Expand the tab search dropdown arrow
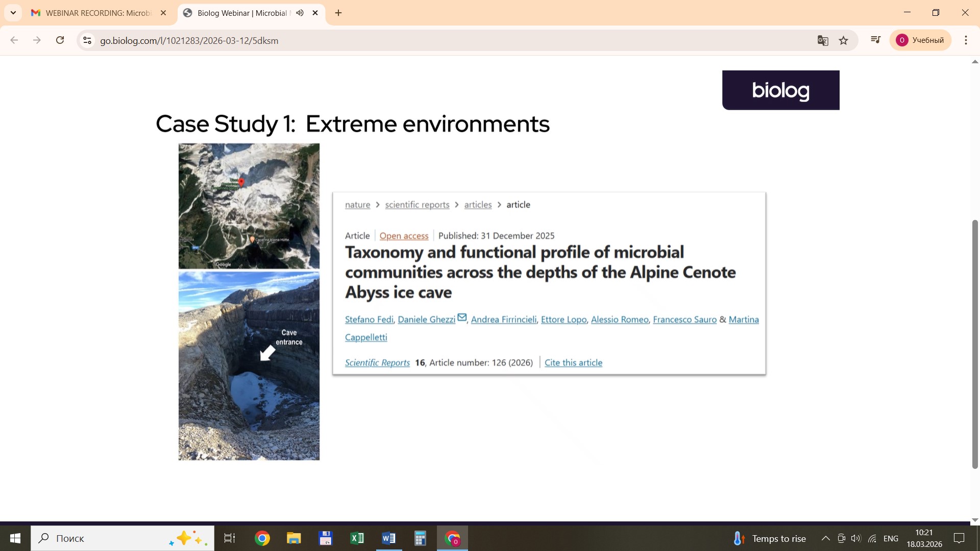 pyautogui.click(x=13, y=13)
